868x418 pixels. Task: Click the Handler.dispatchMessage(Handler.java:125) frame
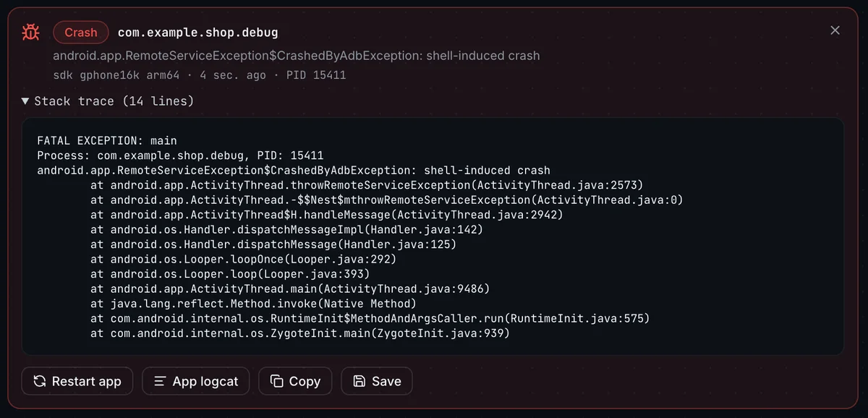(273, 245)
